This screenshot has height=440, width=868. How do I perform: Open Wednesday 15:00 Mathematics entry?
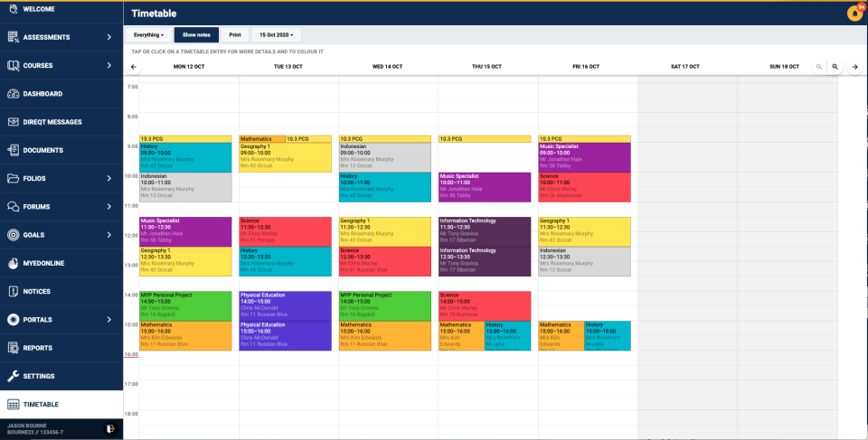[385, 336]
